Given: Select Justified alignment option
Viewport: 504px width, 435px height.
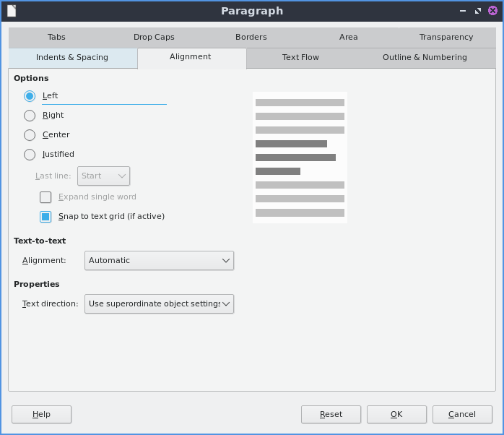Looking at the screenshot, I should pyautogui.click(x=30, y=155).
